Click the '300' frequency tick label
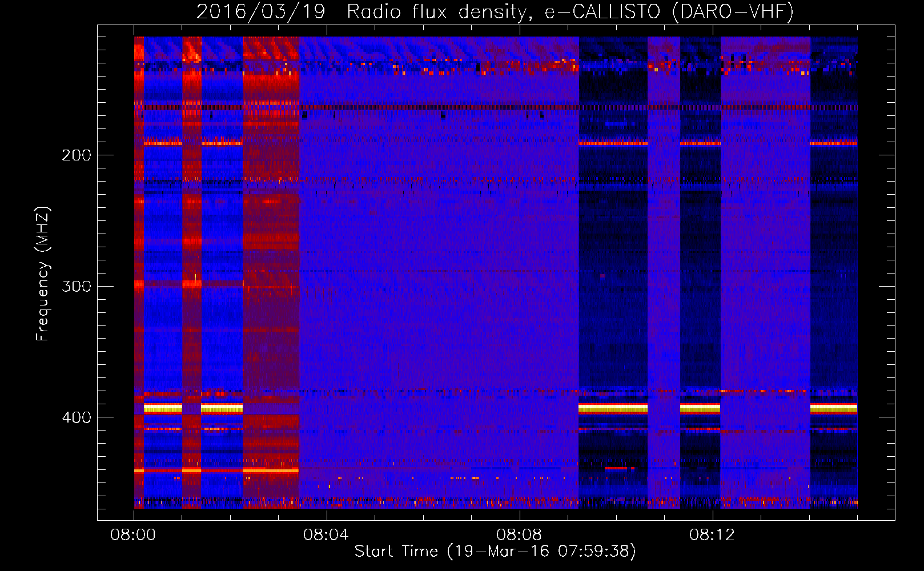Image resolution: width=924 pixels, height=571 pixels. point(77,286)
